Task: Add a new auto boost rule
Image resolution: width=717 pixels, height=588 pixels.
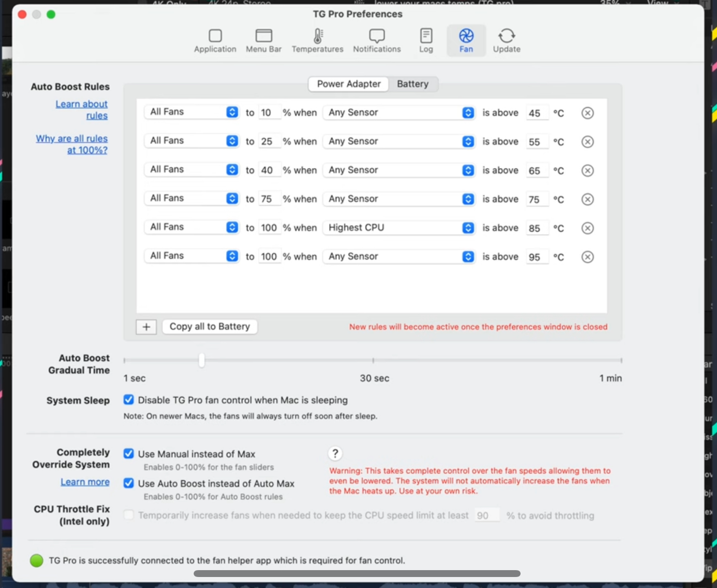Action: [x=147, y=327]
